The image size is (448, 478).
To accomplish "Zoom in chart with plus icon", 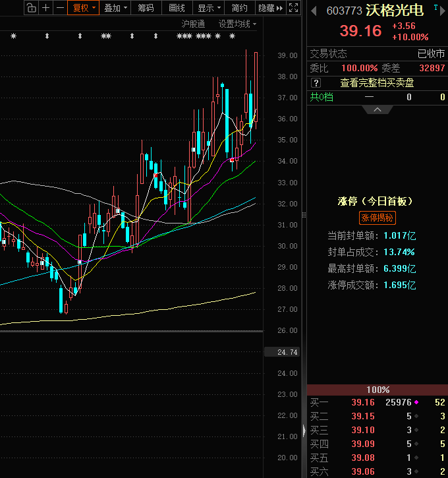I will click(x=45, y=8).
